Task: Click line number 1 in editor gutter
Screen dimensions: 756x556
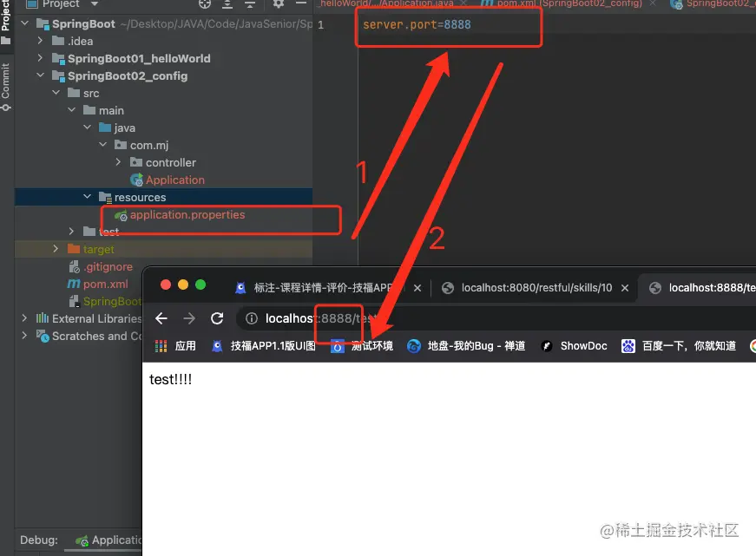Action: coord(320,24)
